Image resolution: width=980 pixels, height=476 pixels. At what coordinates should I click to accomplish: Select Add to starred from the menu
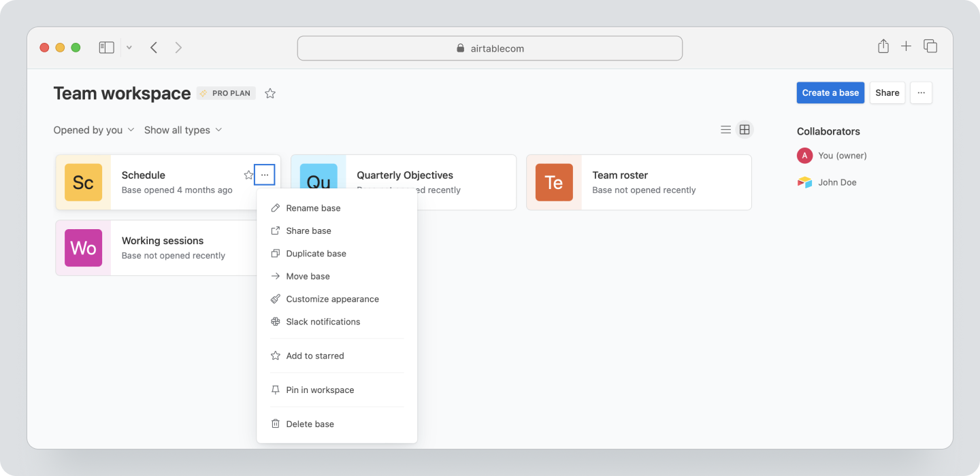[x=315, y=355]
